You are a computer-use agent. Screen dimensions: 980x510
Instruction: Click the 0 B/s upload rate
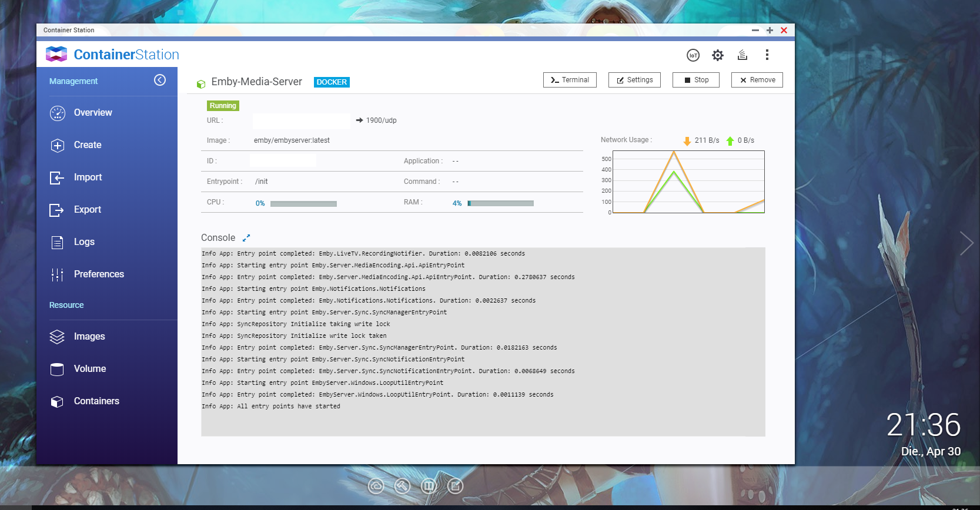[x=745, y=140]
